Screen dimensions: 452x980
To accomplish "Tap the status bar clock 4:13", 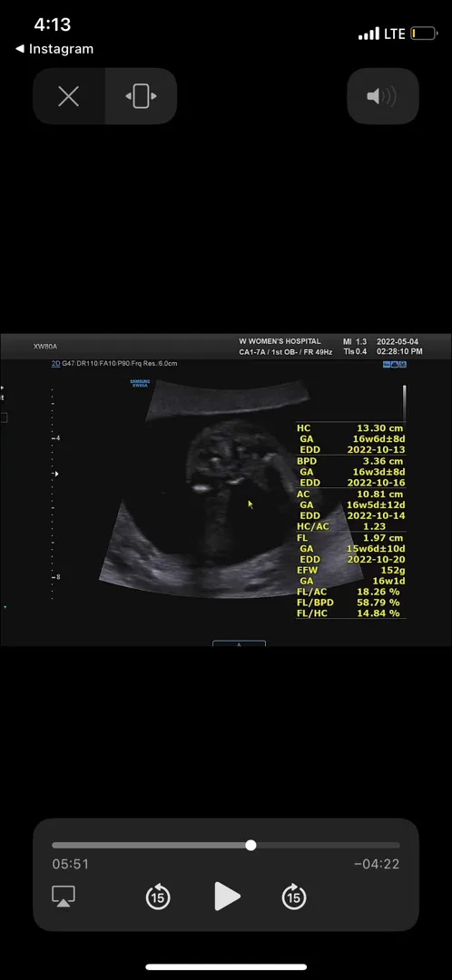I will [53, 25].
